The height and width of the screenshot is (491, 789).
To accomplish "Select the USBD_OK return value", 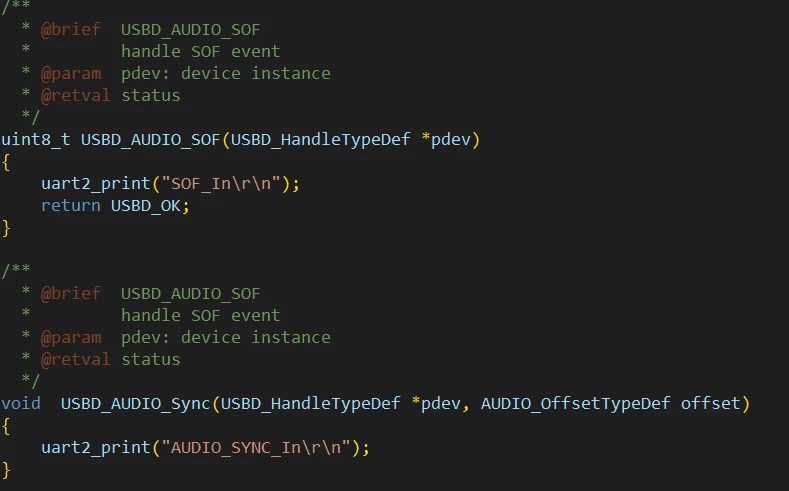I will [x=145, y=206].
